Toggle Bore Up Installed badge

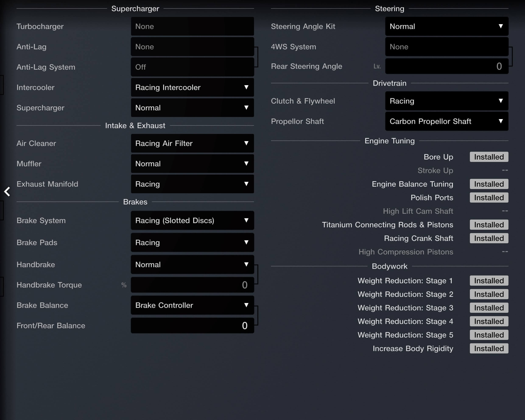[489, 157]
